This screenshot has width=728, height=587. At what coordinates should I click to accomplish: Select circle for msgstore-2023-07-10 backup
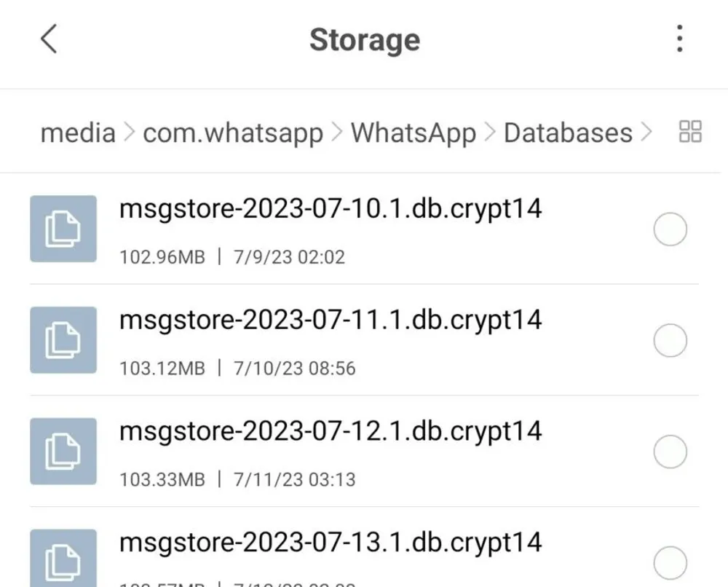click(670, 229)
